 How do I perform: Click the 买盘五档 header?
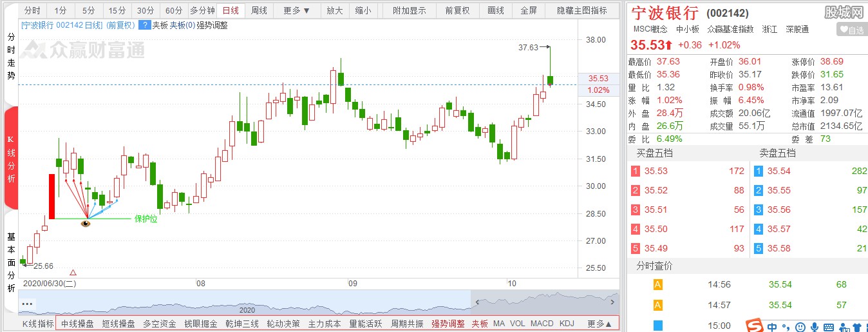tap(653, 153)
